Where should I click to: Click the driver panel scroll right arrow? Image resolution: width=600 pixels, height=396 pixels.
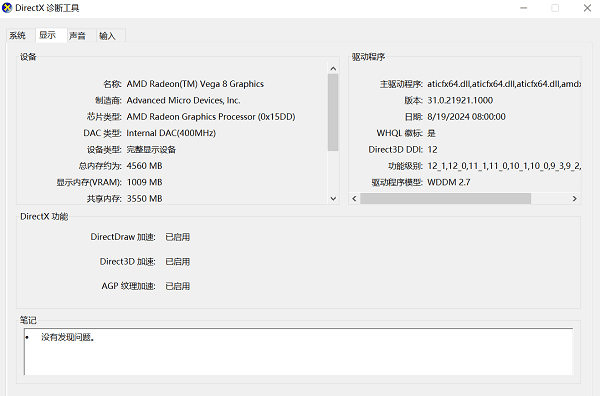point(574,199)
